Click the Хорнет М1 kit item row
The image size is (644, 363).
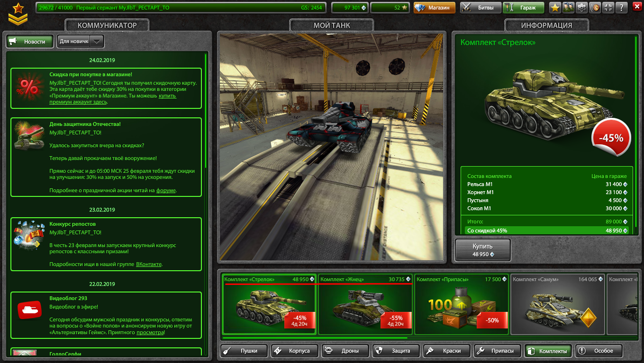click(x=547, y=192)
